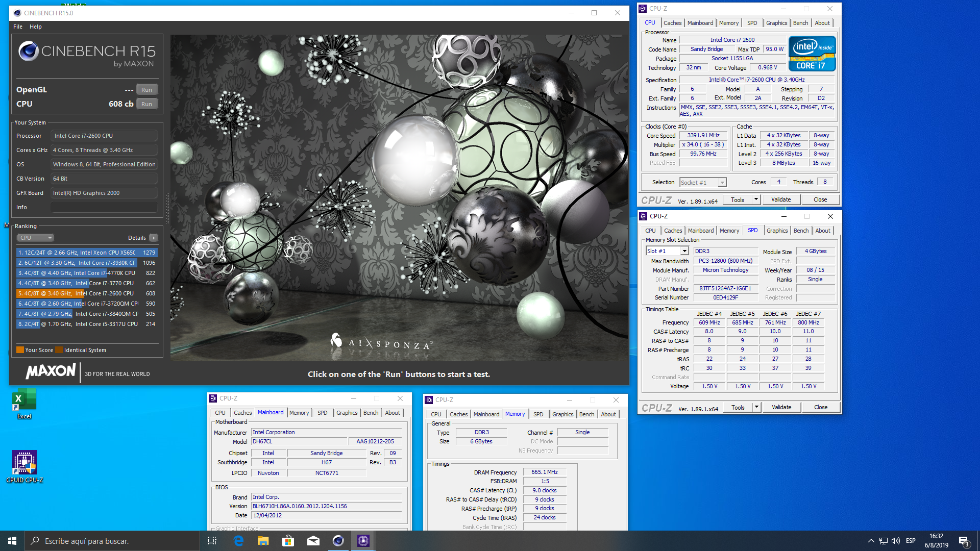
Task: Select ranking row Intel Xeon CPU X5650
Action: (87, 253)
